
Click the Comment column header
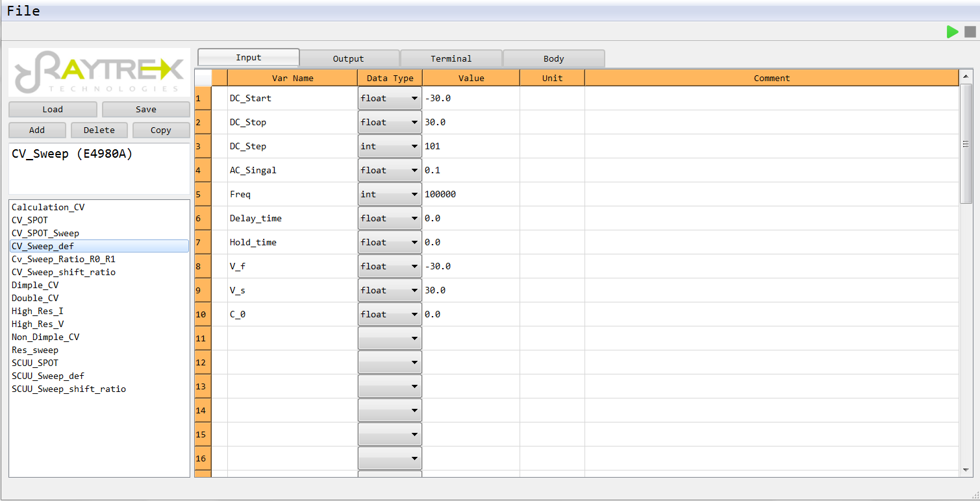[772, 78]
